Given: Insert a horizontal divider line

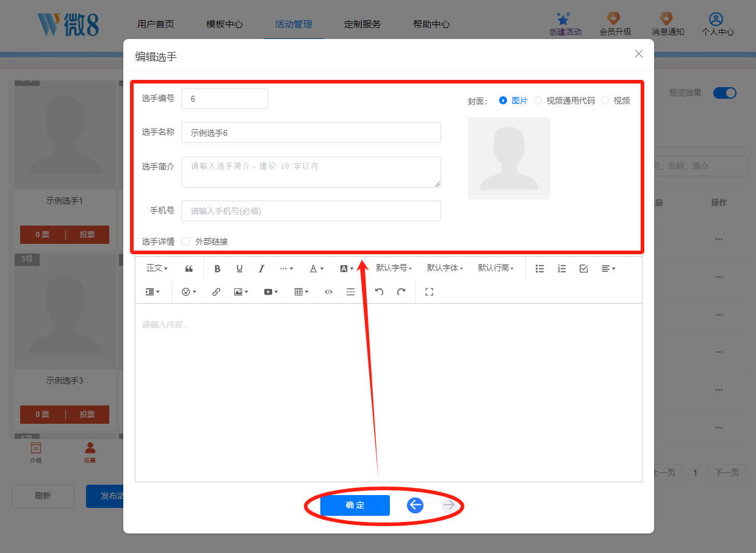Looking at the screenshot, I should click(x=350, y=292).
